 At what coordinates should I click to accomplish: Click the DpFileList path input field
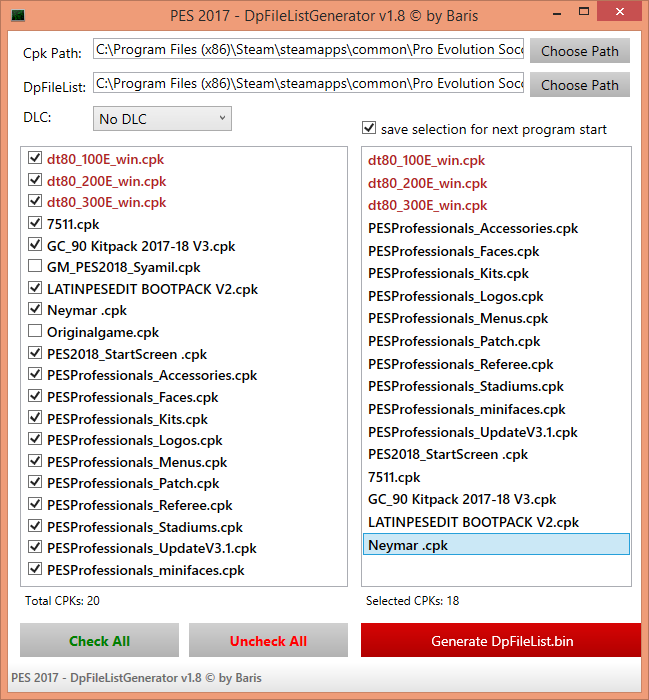(x=308, y=83)
